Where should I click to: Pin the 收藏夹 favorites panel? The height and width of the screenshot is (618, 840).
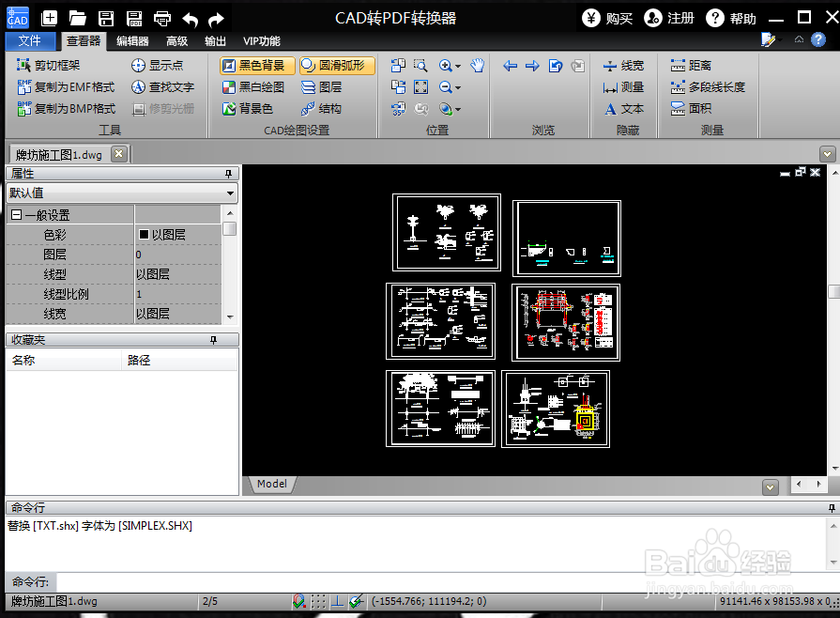(213, 340)
